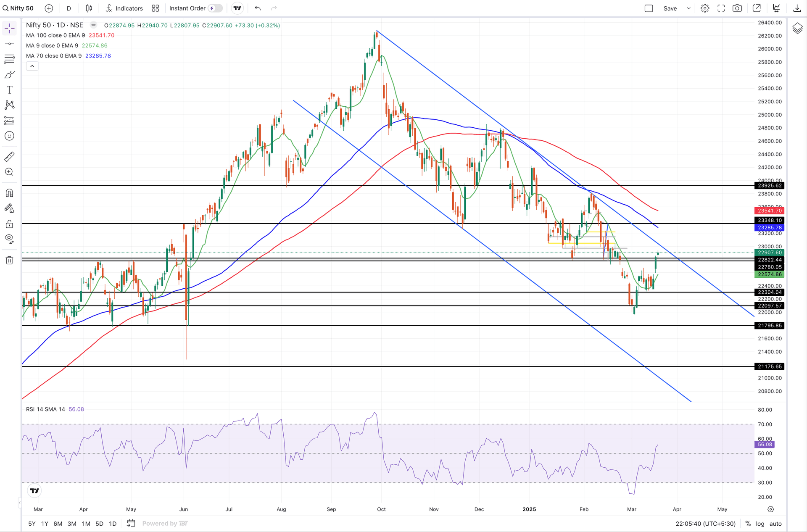Open chart in a new window
The height and width of the screenshot is (532, 807).
point(757,8)
